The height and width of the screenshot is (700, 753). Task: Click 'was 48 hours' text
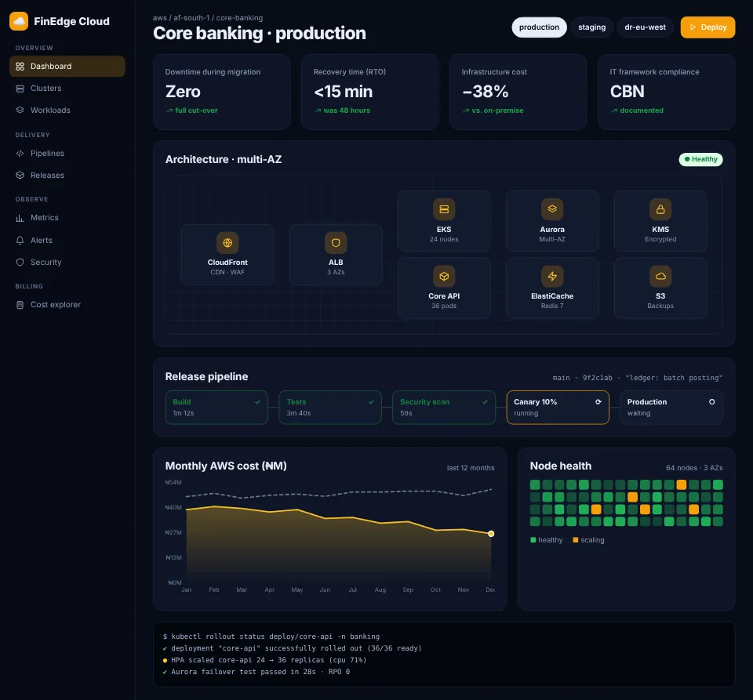pyautogui.click(x=347, y=111)
